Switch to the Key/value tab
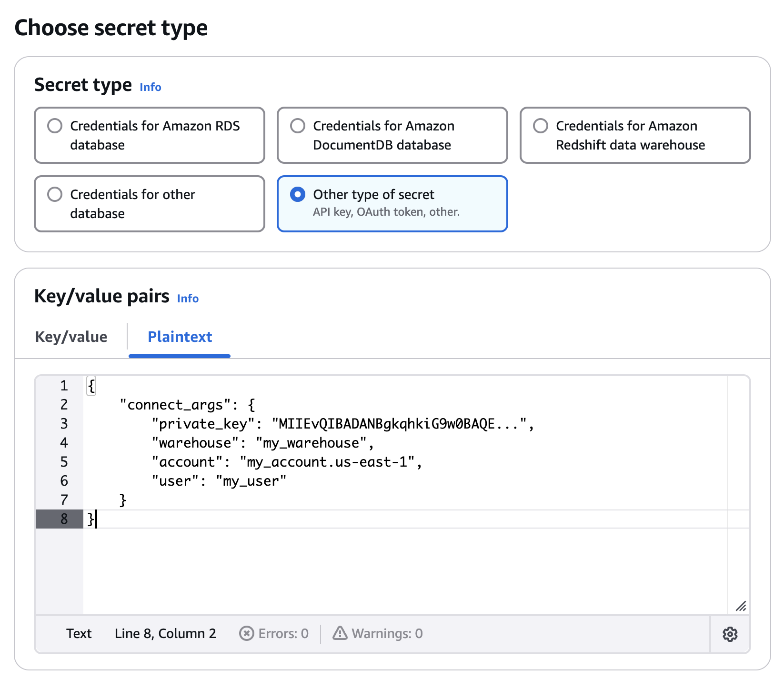 coord(70,337)
